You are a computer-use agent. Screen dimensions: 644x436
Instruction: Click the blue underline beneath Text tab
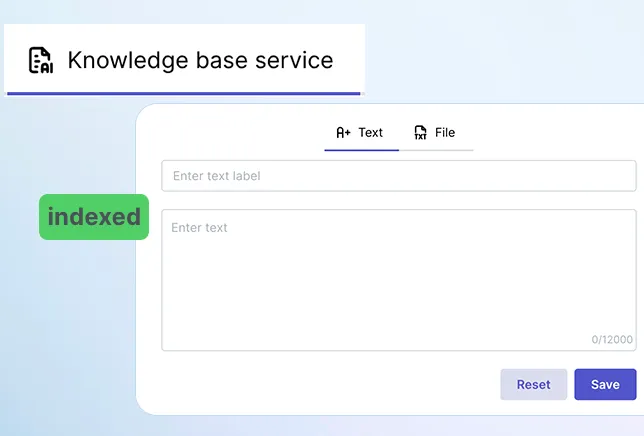[x=361, y=150]
